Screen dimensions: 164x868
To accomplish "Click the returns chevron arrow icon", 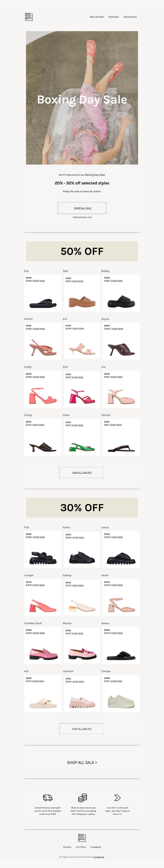I will coord(117,798).
